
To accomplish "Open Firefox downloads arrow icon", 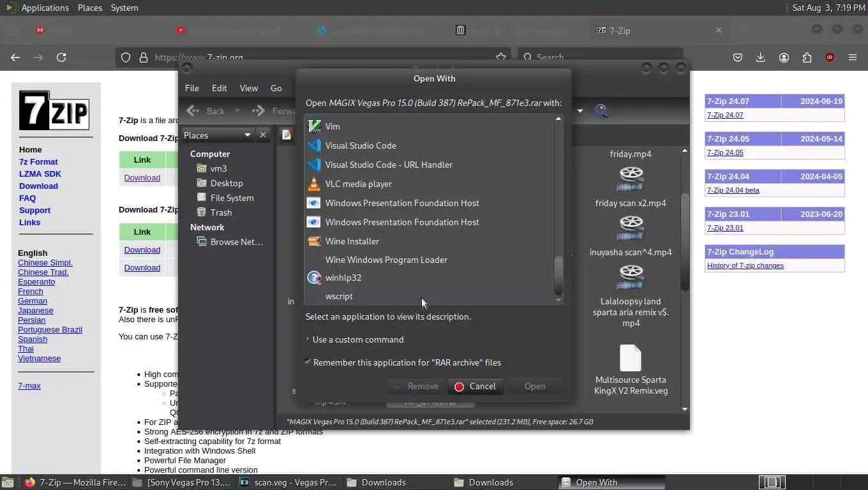I will tap(761, 57).
